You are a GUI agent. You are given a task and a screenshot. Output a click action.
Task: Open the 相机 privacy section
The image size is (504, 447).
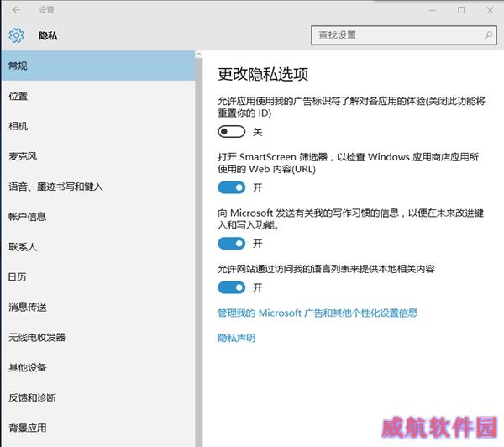[x=98, y=126]
